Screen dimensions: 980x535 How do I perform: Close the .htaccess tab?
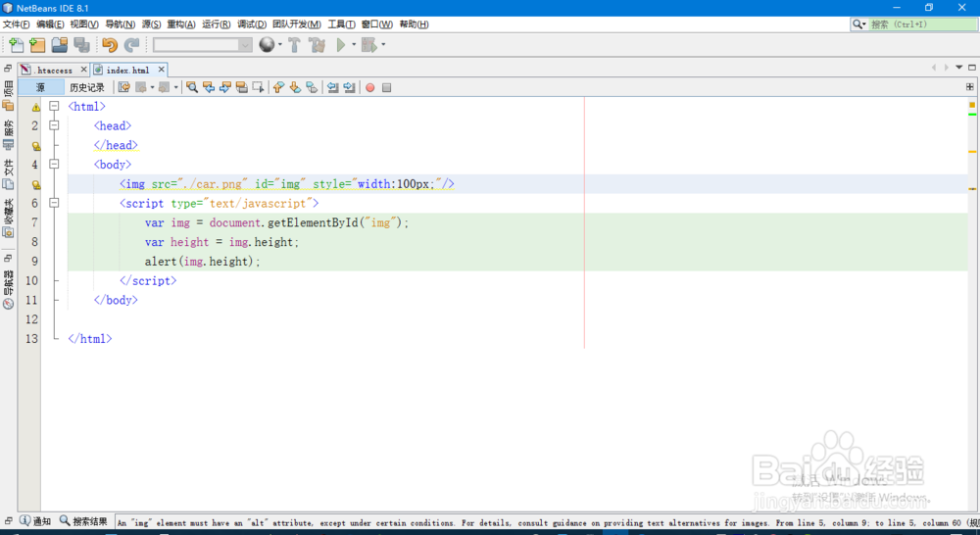coord(83,70)
